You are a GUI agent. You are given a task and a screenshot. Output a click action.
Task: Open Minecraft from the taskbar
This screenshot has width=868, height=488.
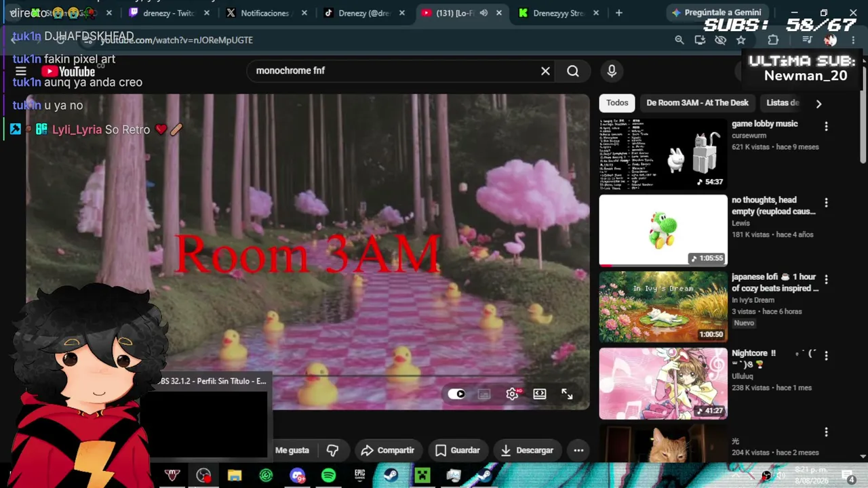click(422, 476)
